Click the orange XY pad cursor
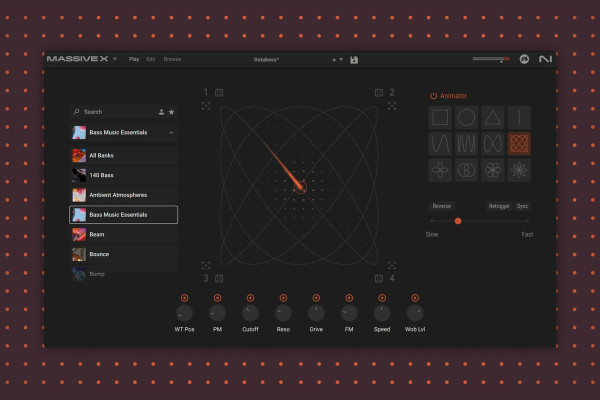600x400 pixels. tap(300, 187)
